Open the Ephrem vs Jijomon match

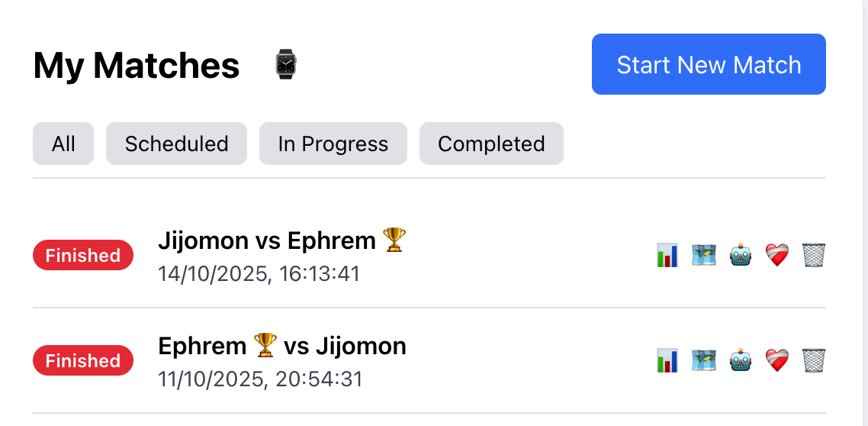click(x=281, y=347)
